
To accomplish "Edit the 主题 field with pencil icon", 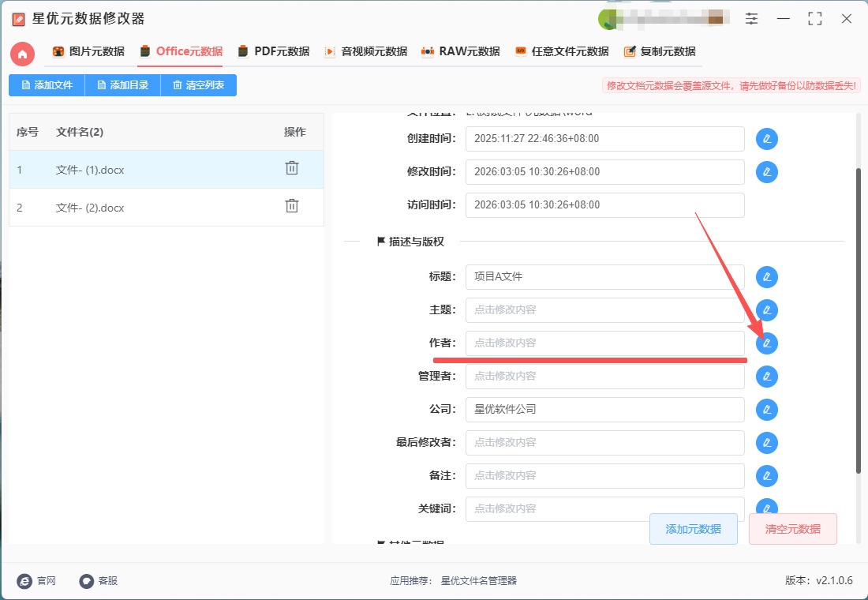I will pyautogui.click(x=767, y=309).
